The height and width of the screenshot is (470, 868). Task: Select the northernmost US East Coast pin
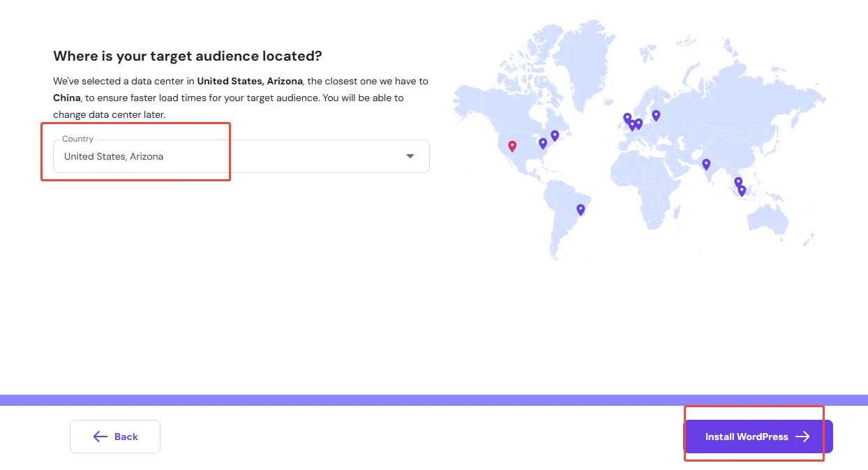555,135
